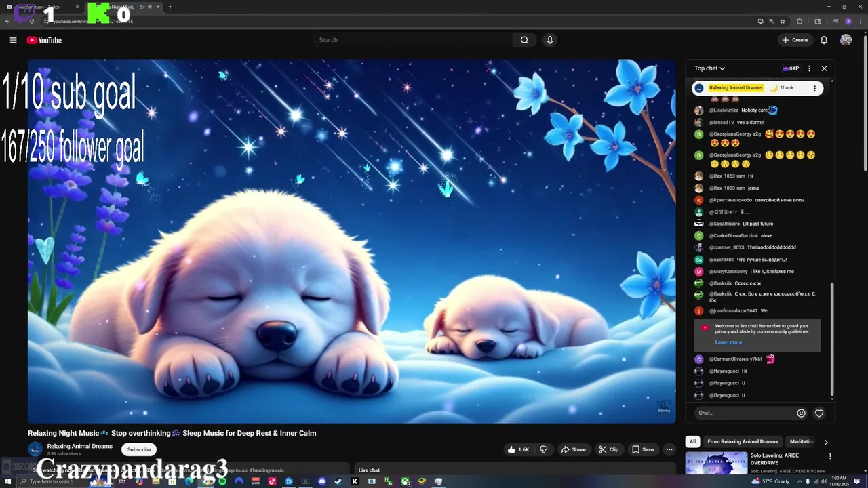Screen dimensions: 868x488
Task: Click the chat panel scrollbar
Action: click(832, 339)
